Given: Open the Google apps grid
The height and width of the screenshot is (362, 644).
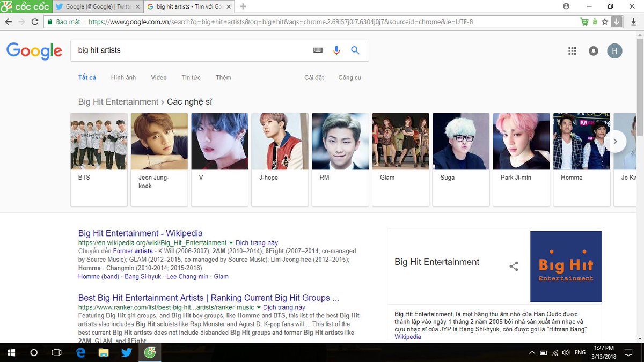Looking at the screenshot, I should click(x=572, y=51).
